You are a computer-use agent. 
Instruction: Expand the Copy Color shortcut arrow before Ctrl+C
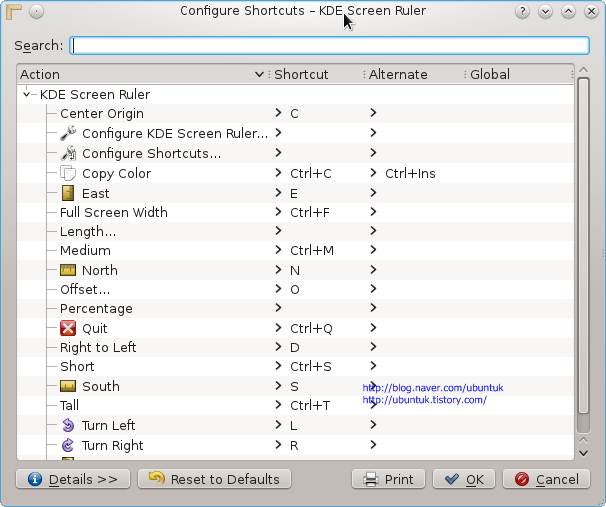[x=278, y=173]
